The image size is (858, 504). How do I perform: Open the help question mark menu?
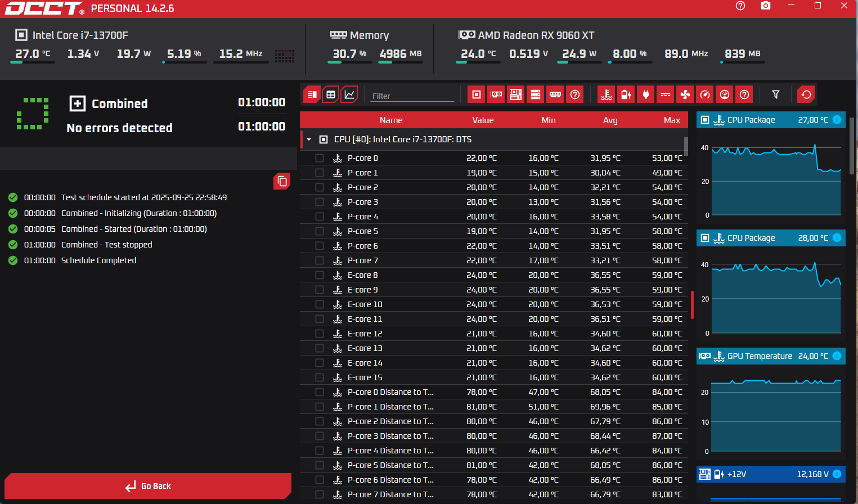click(x=740, y=6)
